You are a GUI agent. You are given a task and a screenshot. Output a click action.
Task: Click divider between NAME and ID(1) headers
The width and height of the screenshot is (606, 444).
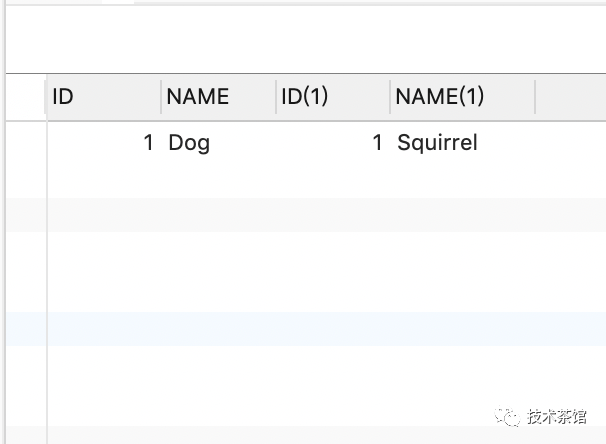click(276, 97)
